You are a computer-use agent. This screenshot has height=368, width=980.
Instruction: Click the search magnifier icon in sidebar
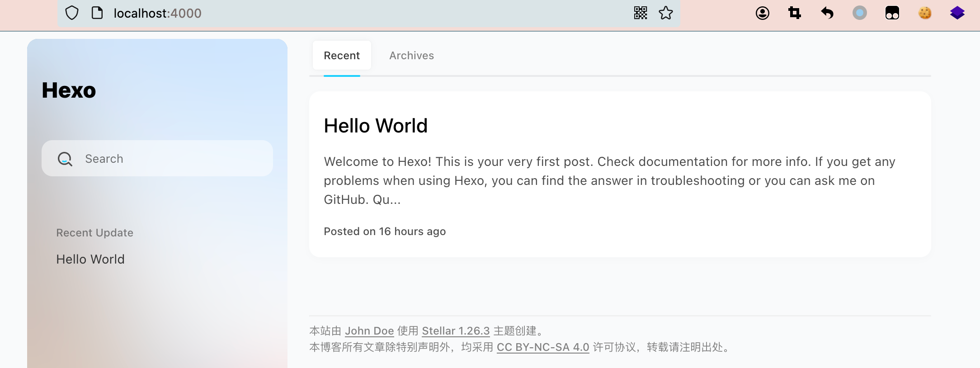pos(65,159)
